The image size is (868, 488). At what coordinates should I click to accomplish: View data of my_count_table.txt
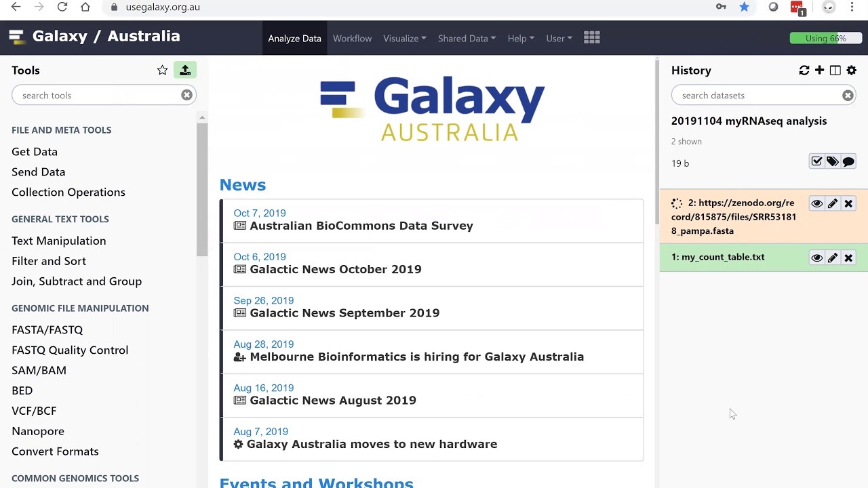(816, 258)
